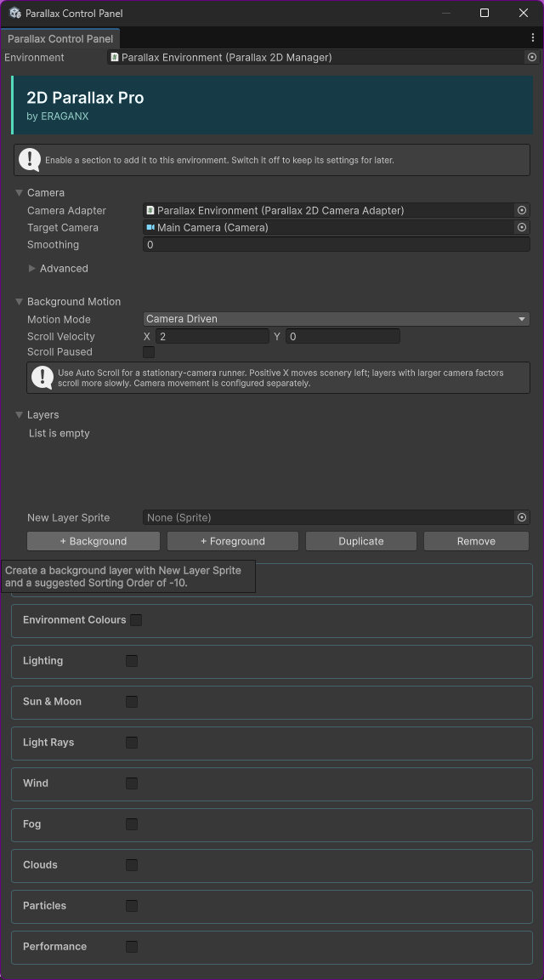Screen dimensions: 544x980
Task: Enable the Sun & Moon section
Action: pos(132,702)
